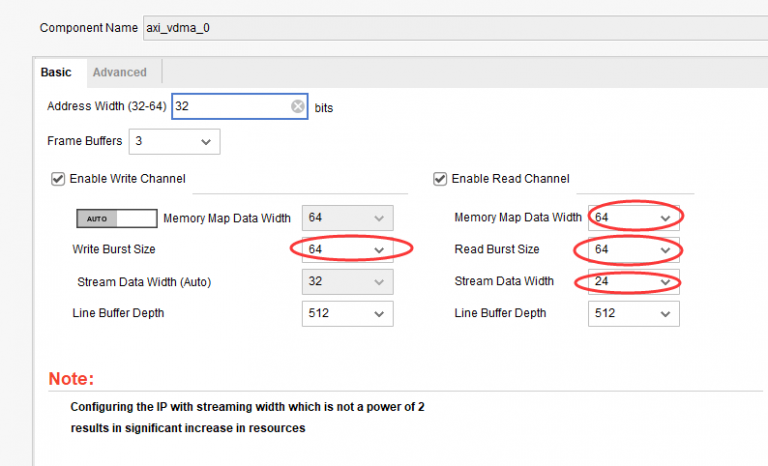The width and height of the screenshot is (768, 466).
Task: Select the Basic tab
Action: click(x=56, y=72)
